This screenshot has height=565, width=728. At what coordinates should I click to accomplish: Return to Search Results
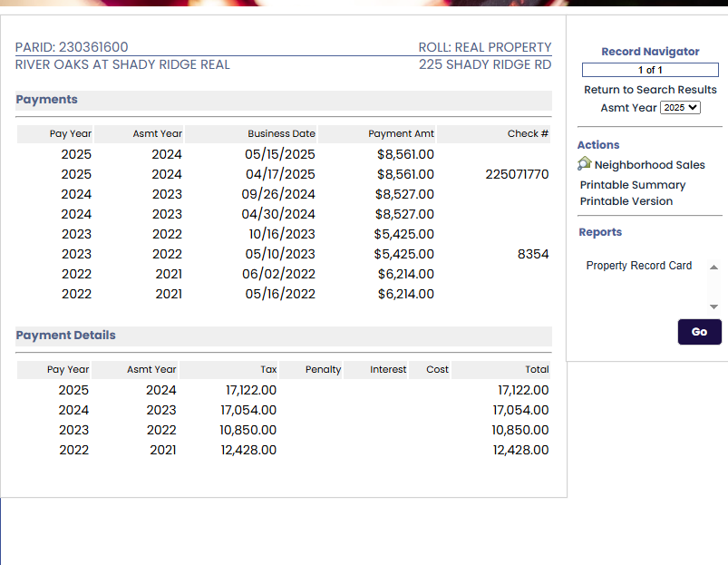coord(650,90)
